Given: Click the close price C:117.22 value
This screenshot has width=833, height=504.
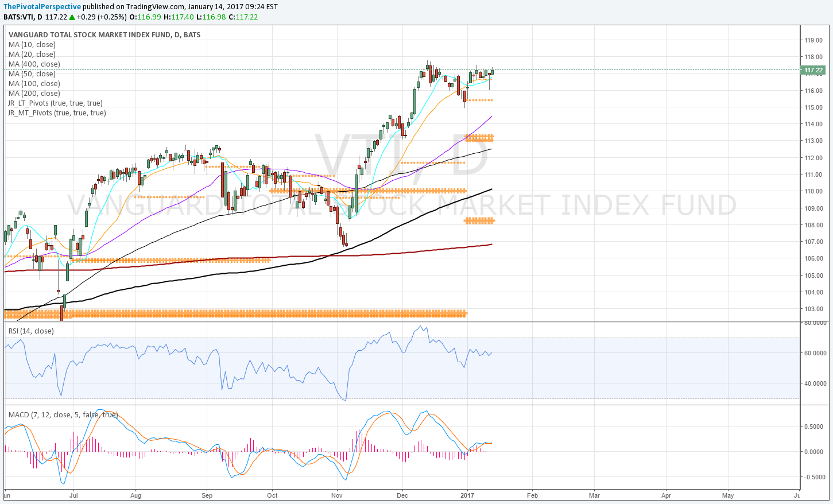Looking at the screenshot, I should click(243, 17).
